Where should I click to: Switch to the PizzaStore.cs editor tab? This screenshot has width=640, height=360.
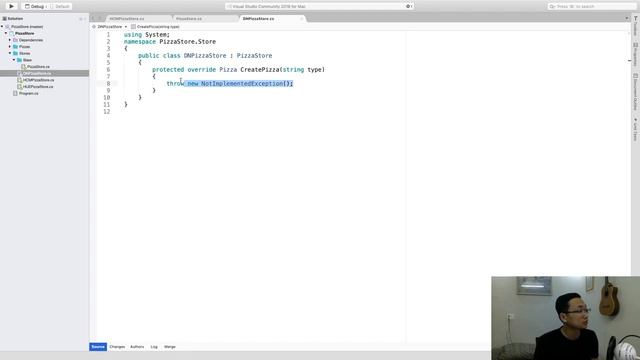[189, 19]
